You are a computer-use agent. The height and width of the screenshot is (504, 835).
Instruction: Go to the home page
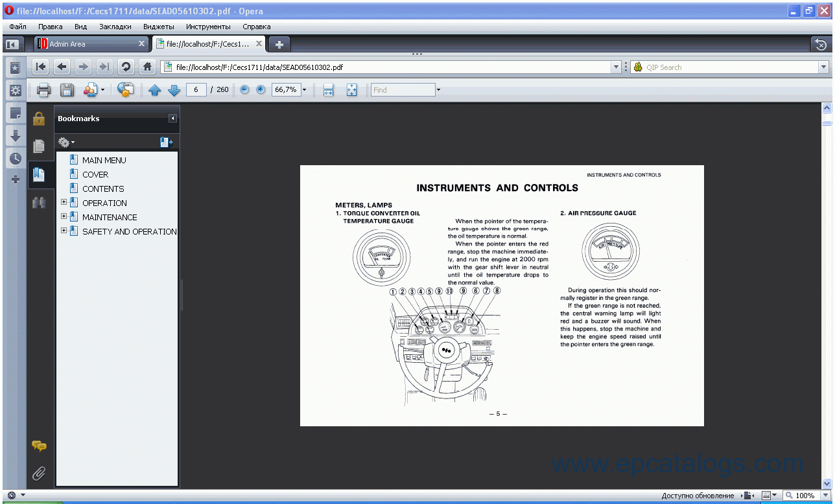[x=148, y=67]
